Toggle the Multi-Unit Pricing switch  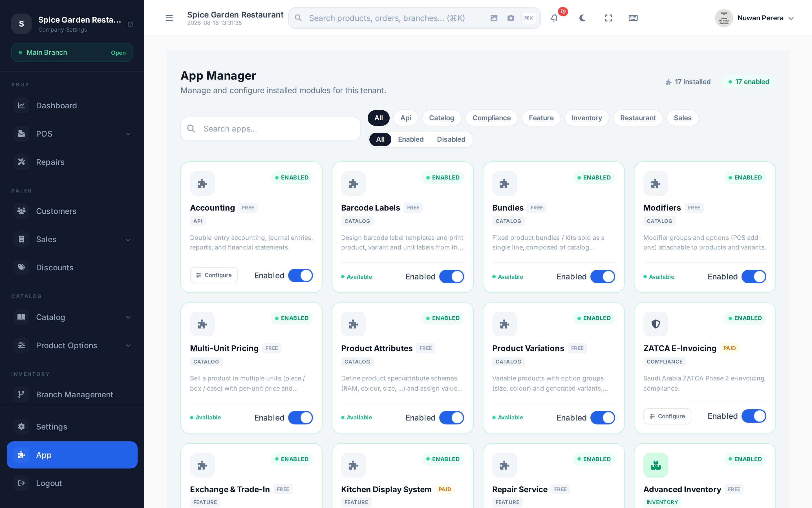pos(300,418)
